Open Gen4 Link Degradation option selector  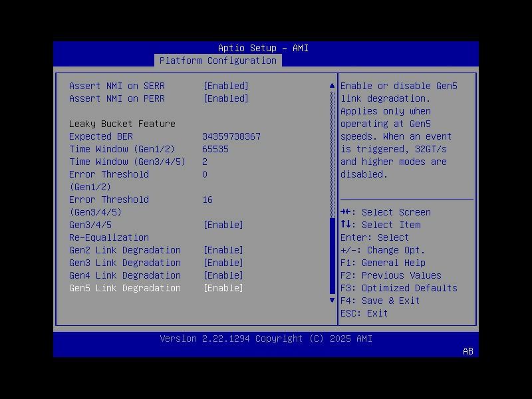(224, 275)
